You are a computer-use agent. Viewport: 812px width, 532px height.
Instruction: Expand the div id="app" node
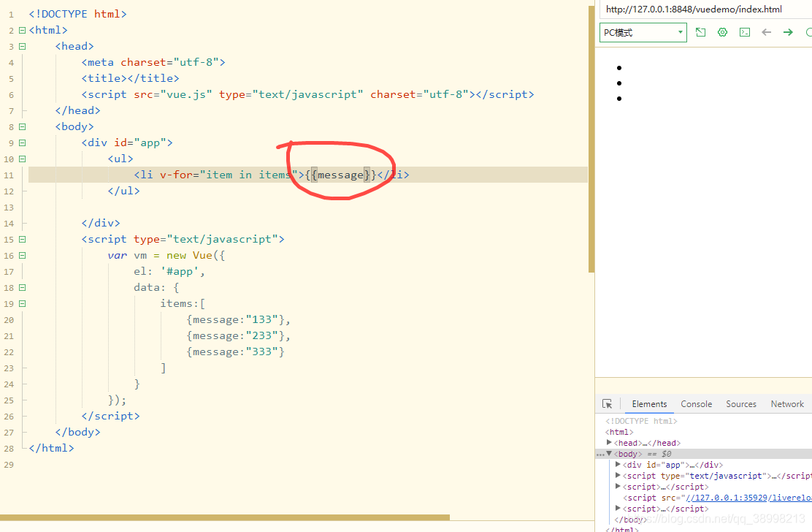point(618,465)
